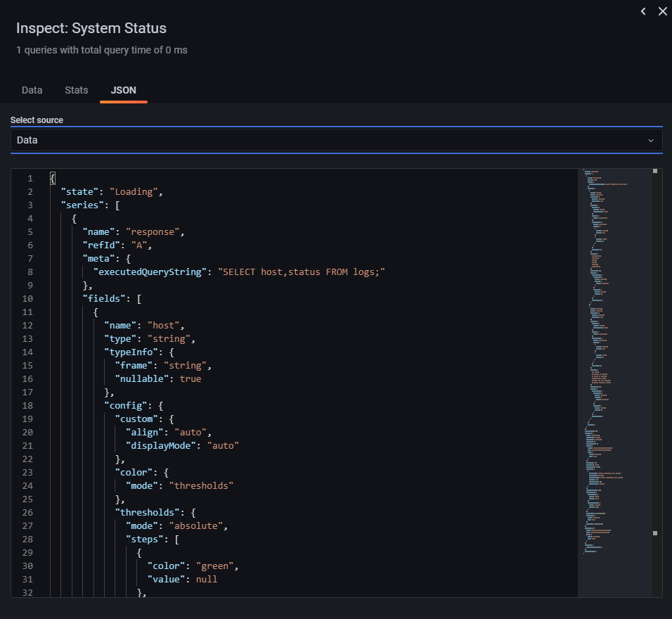The height and width of the screenshot is (619, 672).
Task: Click the chevron arrow in the source selector
Action: pyautogui.click(x=651, y=140)
